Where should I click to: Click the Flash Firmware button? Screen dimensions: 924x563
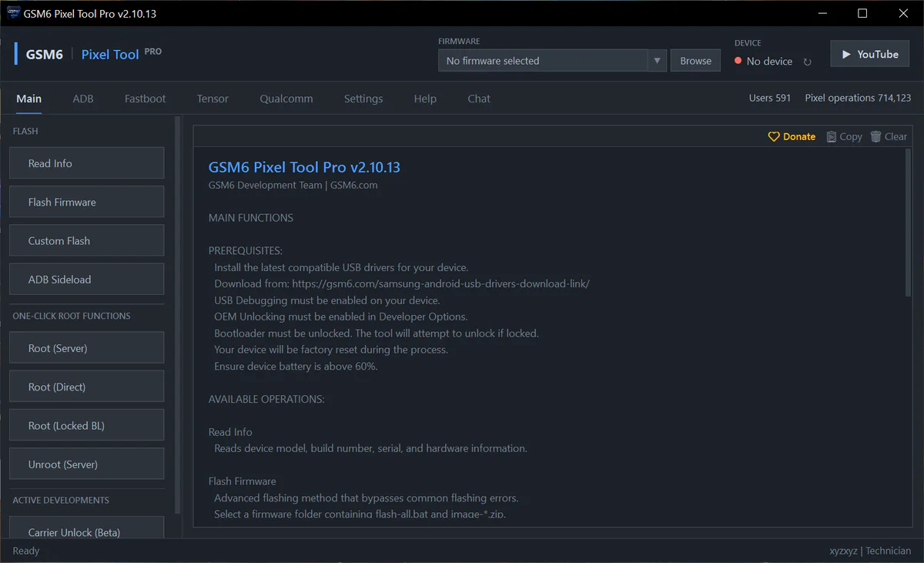point(87,202)
